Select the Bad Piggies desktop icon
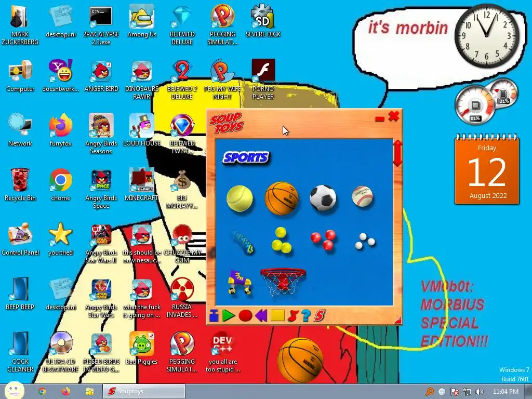 coord(141,348)
